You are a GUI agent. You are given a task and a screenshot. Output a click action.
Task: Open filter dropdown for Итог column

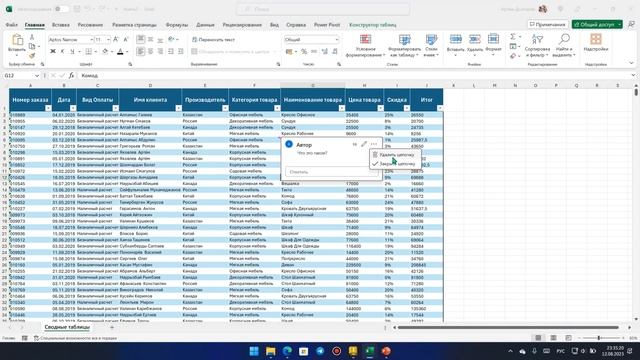click(440, 108)
